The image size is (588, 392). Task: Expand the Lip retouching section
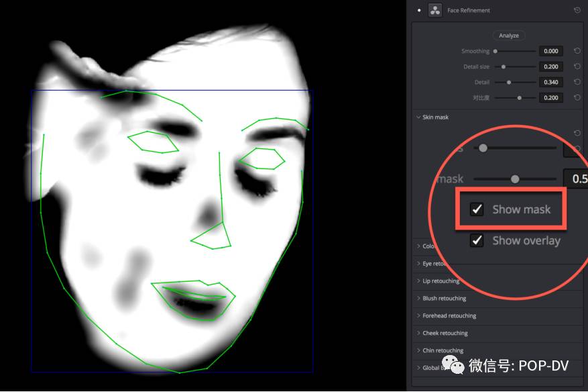[x=440, y=281]
